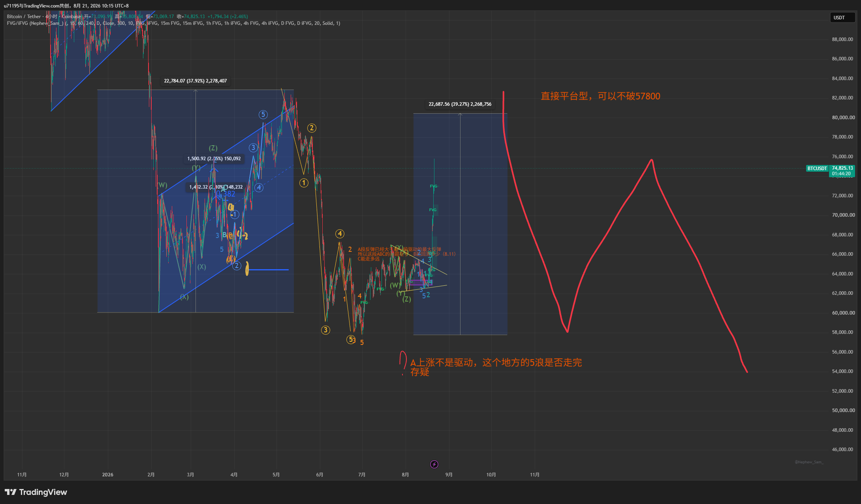Viewport: 861px width, 504px height.
Task: Select the short blue horizontal line segment
Action: point(269,270)
